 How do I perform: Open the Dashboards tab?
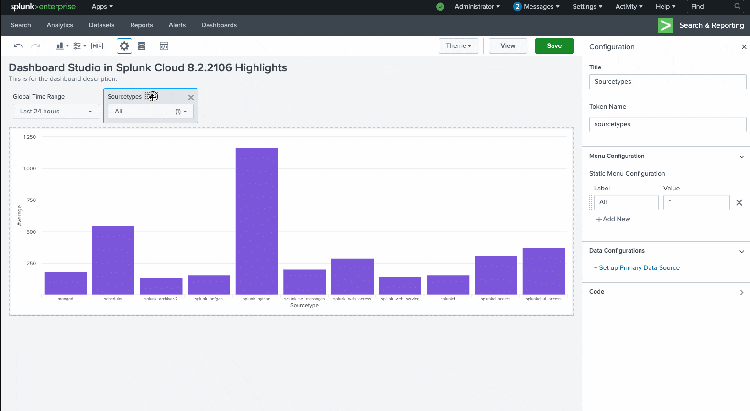(219, 24)
